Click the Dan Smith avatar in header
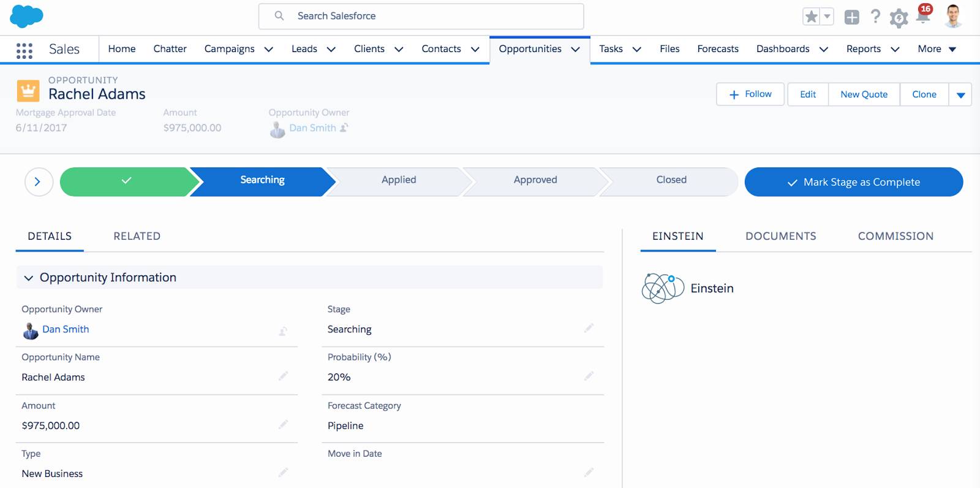Screen dimensions: 980x488 [277, 129]
